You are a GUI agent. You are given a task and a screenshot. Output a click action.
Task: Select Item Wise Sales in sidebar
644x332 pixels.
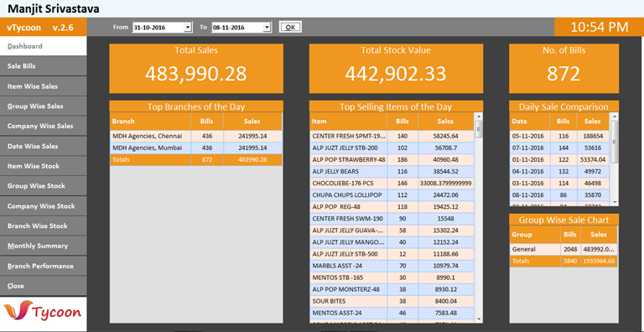click(43, 86)
